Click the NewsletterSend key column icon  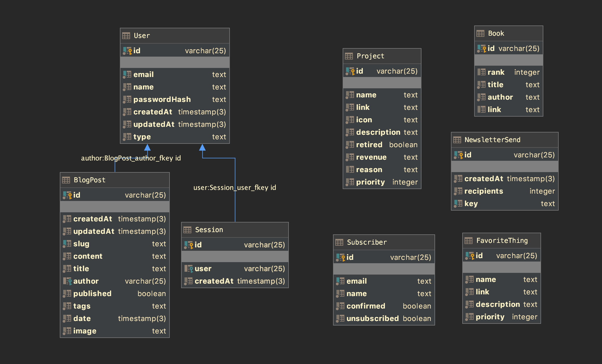[458, 204]
